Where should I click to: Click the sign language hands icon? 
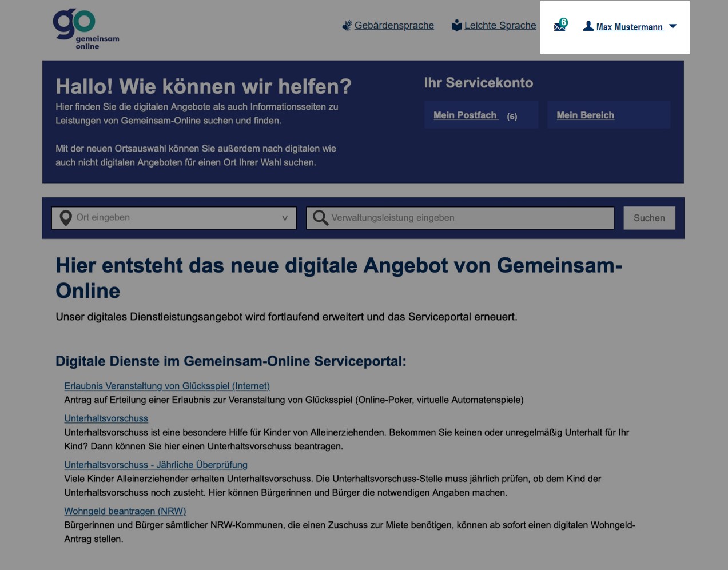[x=347, y=26]
